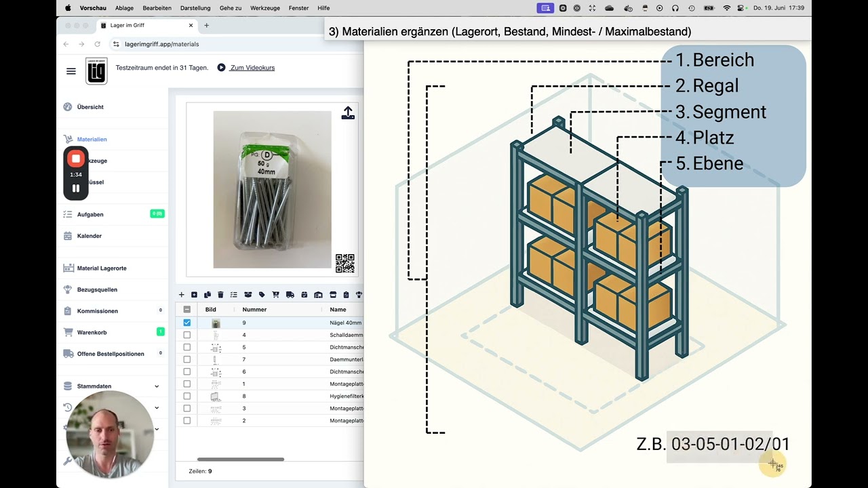Expand the history sidebar section chevron
The width and height of the screenshot is (868, 488).
(157, 408)
